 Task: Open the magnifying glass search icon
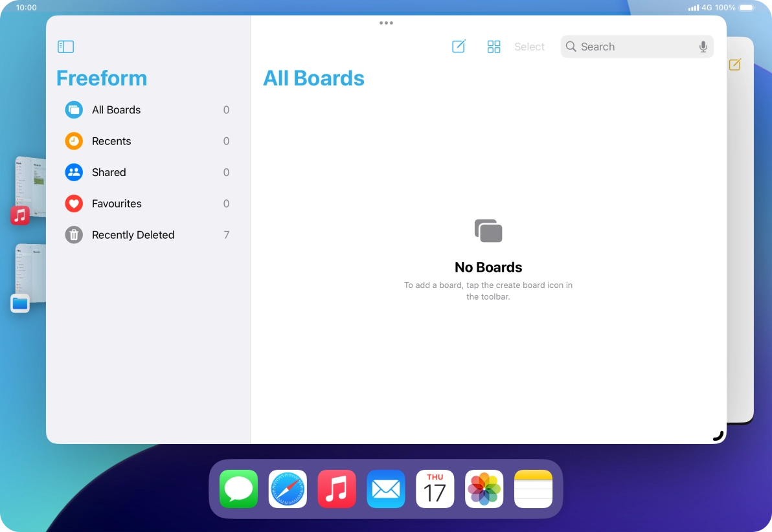click(x=571, y=46)
